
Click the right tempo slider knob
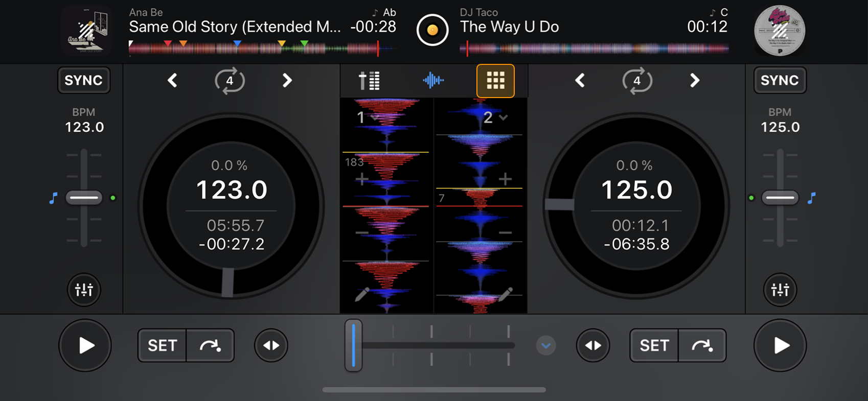780,198
